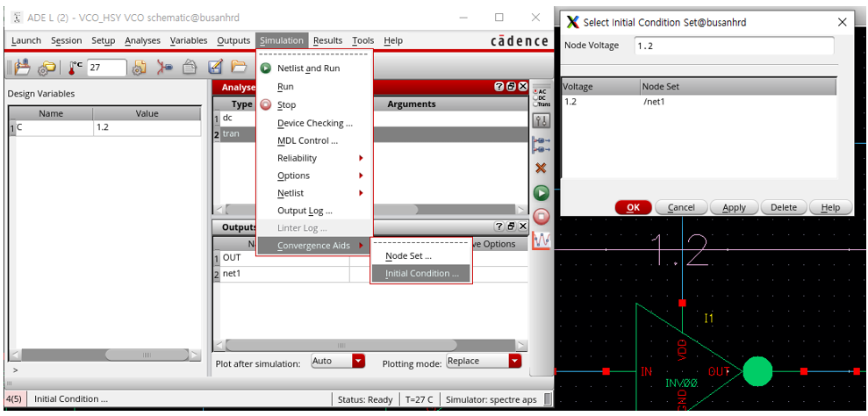Open the Convergence Aids submenu
This screenshot has width=868, height=416.
pos(314,246)
